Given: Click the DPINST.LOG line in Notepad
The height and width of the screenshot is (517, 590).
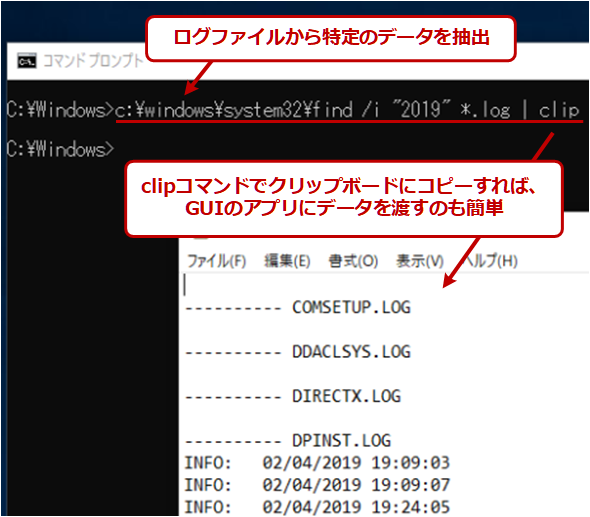Looking at the screenshot, I should pos(288,441).
